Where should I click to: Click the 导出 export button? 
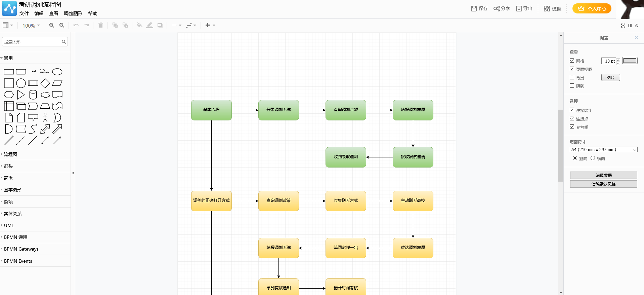pyautogui.click(x=524, y=8)
